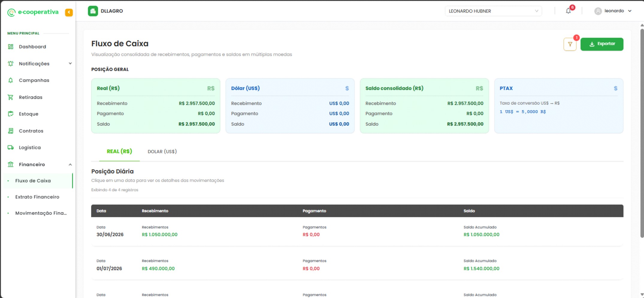Click the Posição Diária heading
The image size is (644, 298).
(112, 171)
